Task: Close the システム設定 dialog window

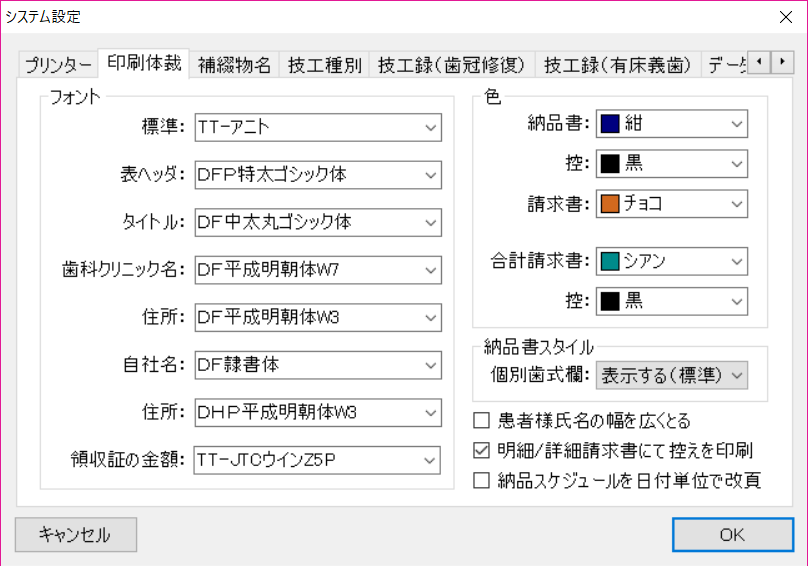Action: (x=781, y=17)
